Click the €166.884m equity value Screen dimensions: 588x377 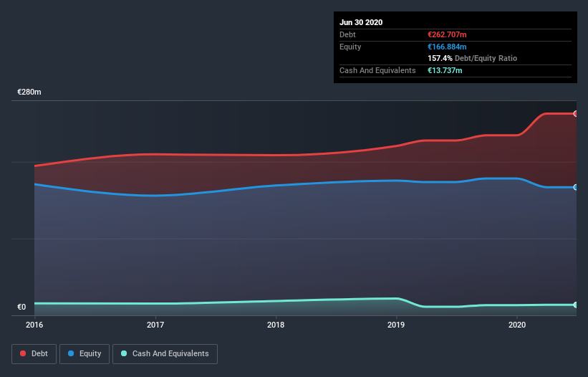pos(447,47)
